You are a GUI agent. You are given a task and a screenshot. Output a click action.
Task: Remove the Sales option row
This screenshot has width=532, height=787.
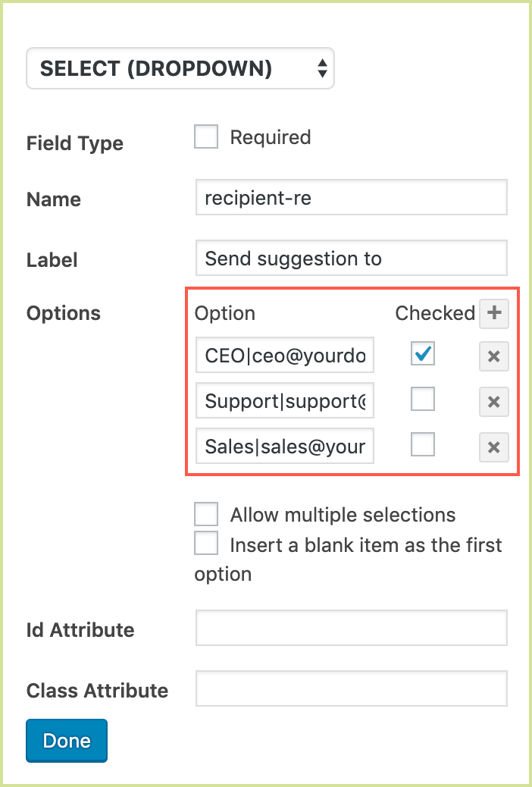click(493, 447)
